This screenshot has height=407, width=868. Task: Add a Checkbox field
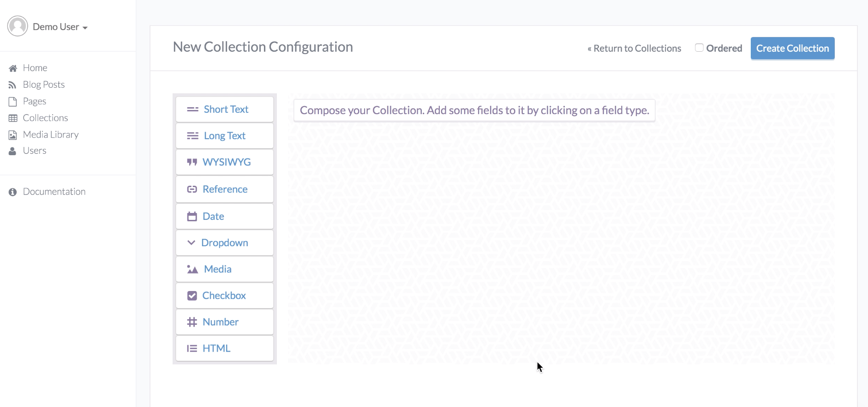(x=225, y=296)
